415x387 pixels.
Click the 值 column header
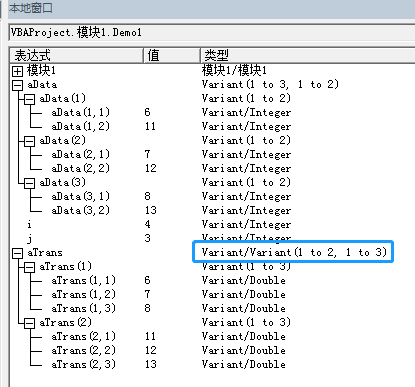(171, 55)
